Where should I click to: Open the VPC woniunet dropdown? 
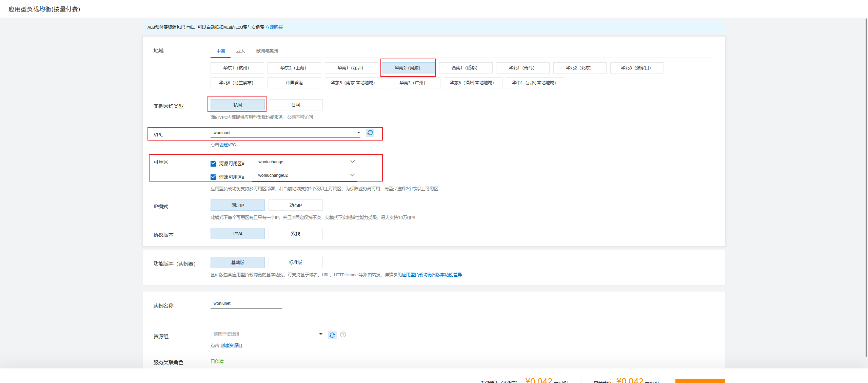tap(285, 133)
